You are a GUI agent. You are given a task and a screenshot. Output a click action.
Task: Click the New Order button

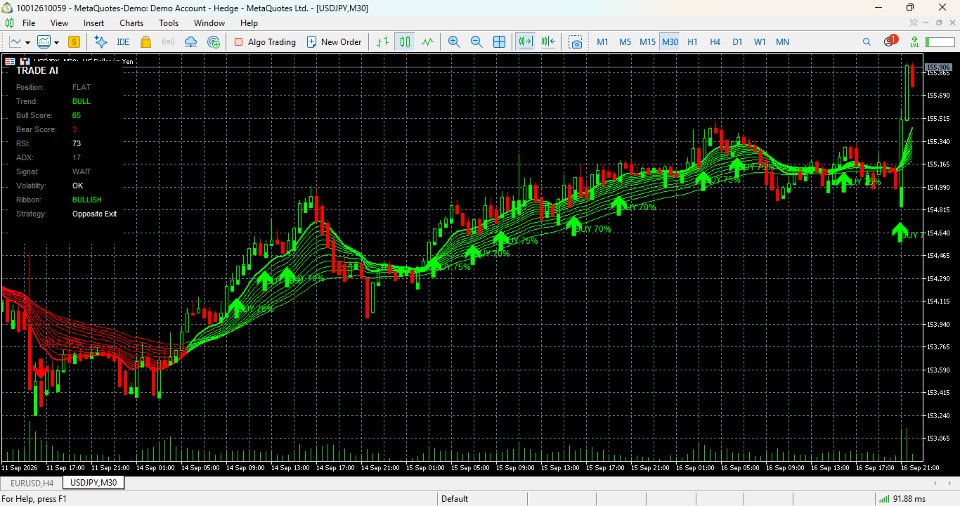click(x=334, y=42)
